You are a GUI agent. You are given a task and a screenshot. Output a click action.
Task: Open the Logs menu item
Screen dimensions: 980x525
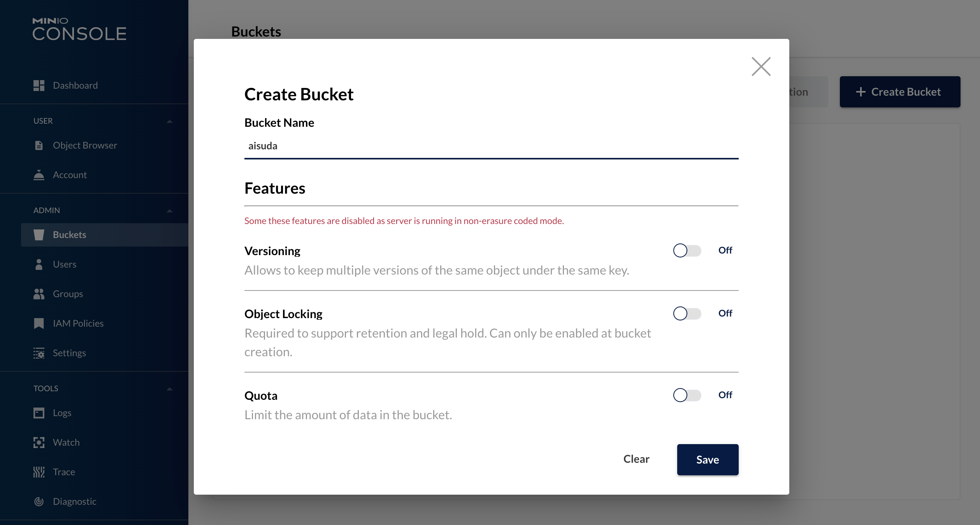tap(62, 413)
